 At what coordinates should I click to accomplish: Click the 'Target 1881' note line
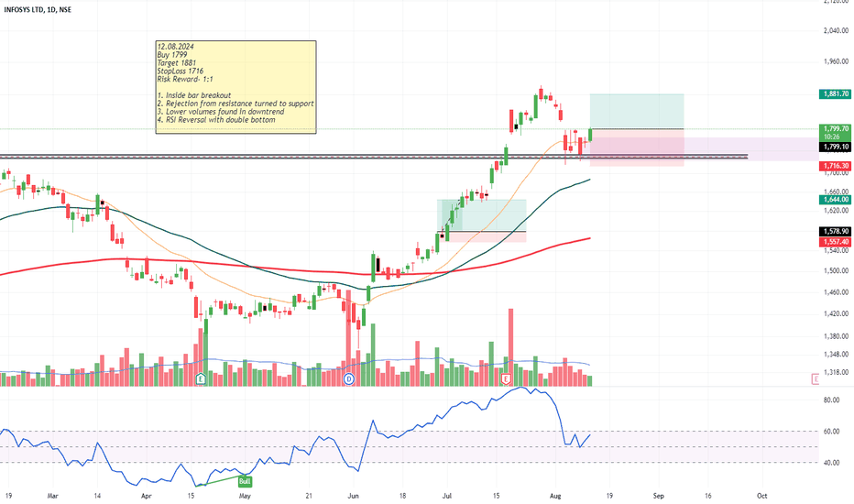(177, 63)
